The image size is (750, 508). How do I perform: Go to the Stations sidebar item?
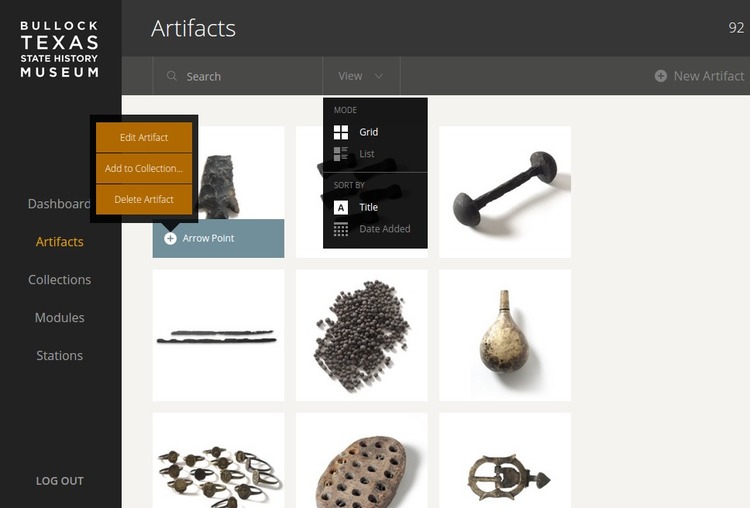(x=60, y=356)
